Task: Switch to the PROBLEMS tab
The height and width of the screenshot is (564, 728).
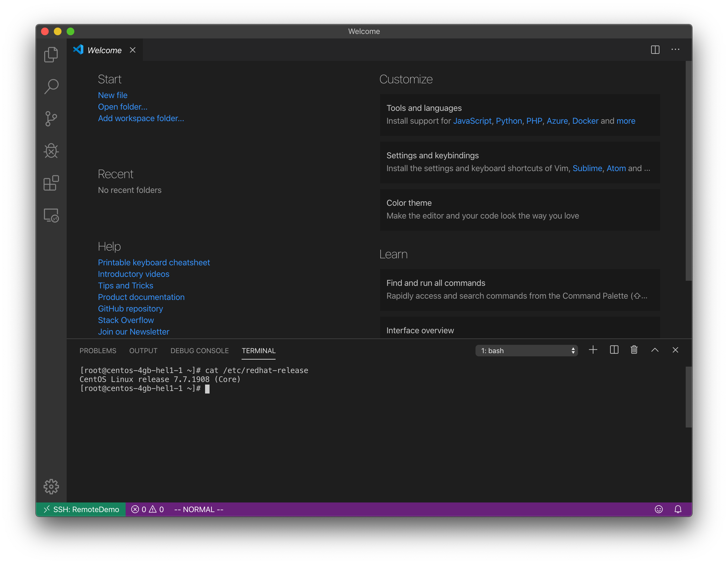Action: 98,351
